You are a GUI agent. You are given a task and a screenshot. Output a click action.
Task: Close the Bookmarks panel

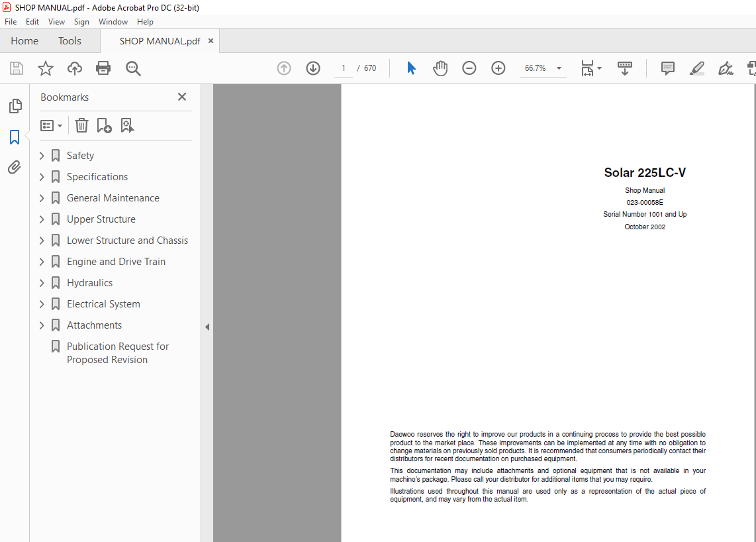[x=182, y=97]
